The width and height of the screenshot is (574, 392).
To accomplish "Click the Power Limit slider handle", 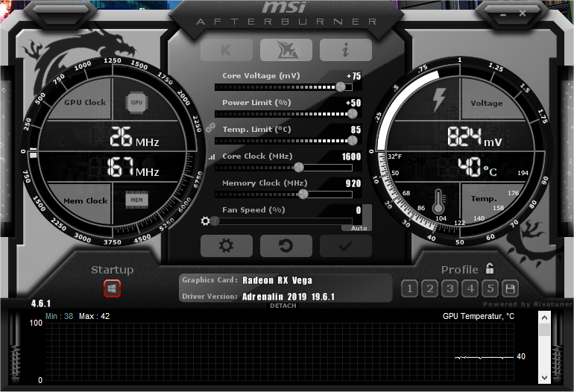I will 353,114.
